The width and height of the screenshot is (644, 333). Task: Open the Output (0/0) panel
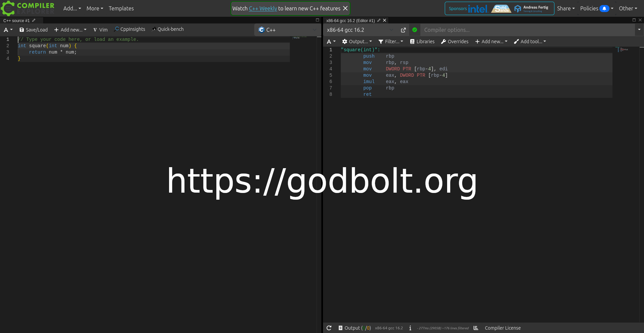355,328
